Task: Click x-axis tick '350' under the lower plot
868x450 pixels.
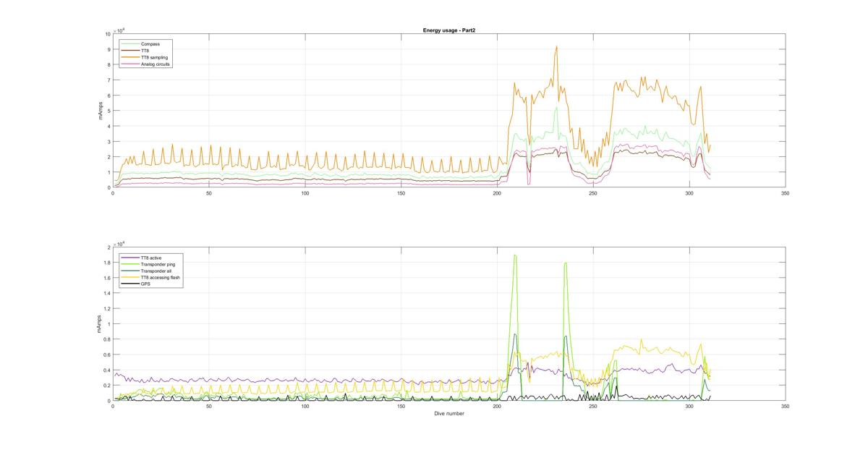Action: tap(786, 407)
